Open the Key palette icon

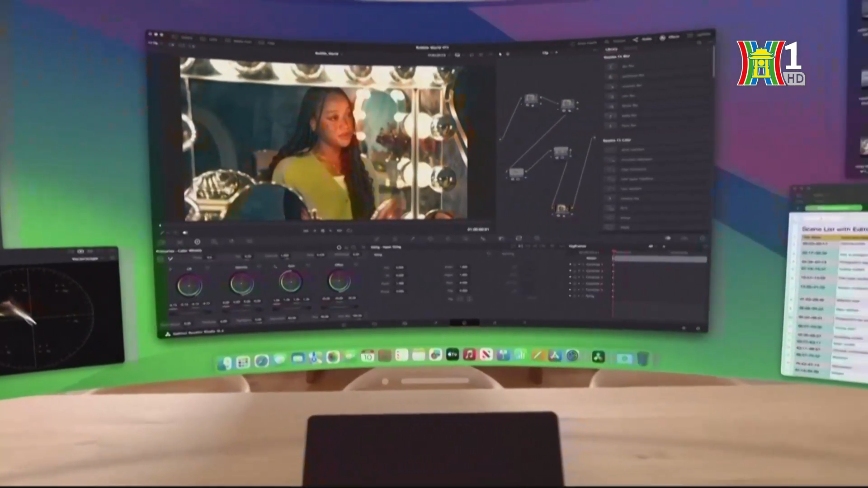click(x=501, y=239)
